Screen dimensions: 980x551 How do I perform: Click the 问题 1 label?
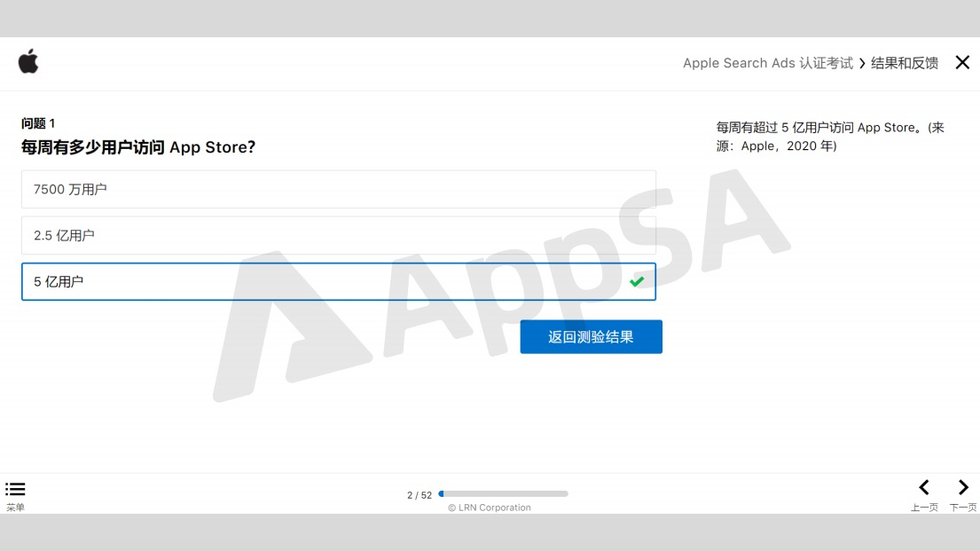click(x=38, y=123)
